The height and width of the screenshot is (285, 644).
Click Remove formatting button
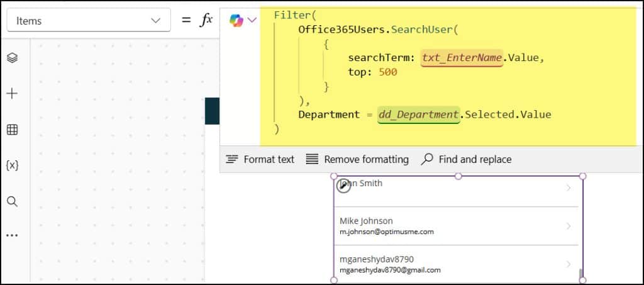pyautogui.click(x=357, y=159)
